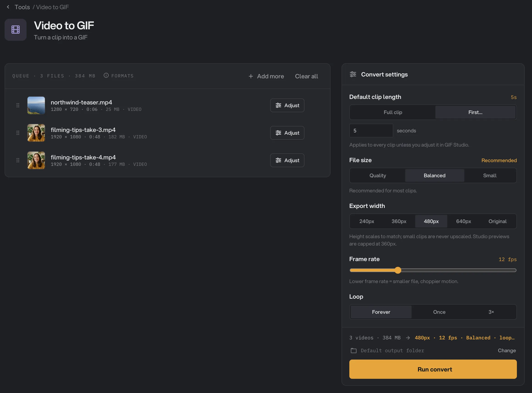Go to Tools breadcrumb

tap(22, 7)
